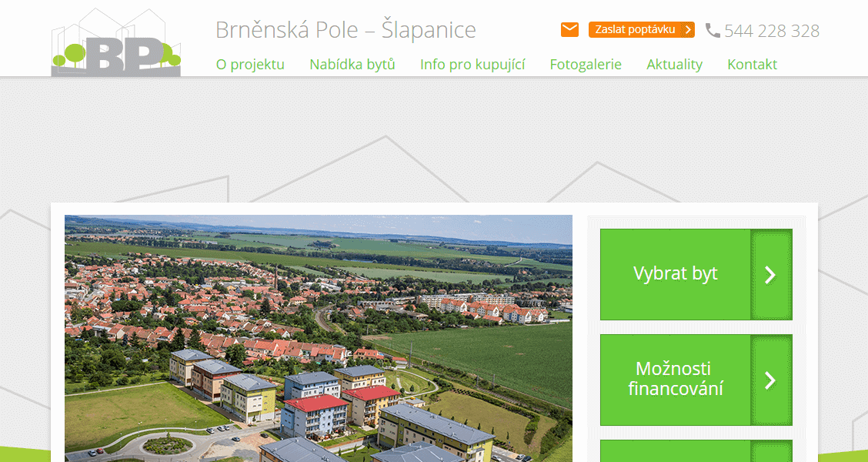Select the Vybrat byt green tile
868x462 pixels.
point(696,275)
